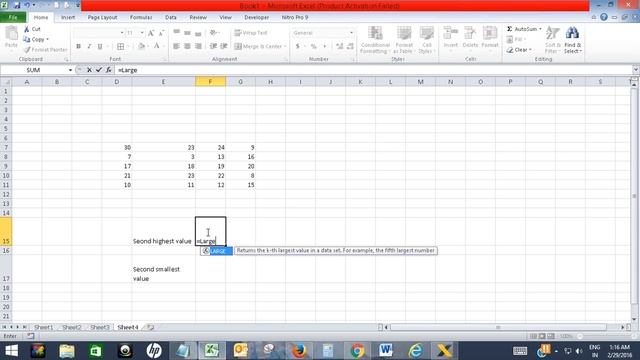Screen dimensions: 640x360
Task: Switch to the Insert tab
Action: click(x=68, y=18)
